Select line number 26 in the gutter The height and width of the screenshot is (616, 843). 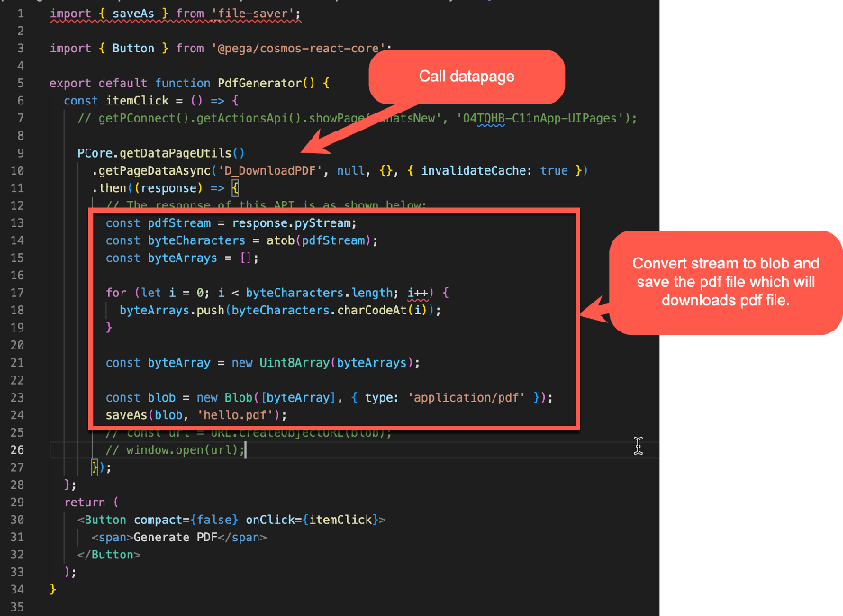click(x=20, y=449)
